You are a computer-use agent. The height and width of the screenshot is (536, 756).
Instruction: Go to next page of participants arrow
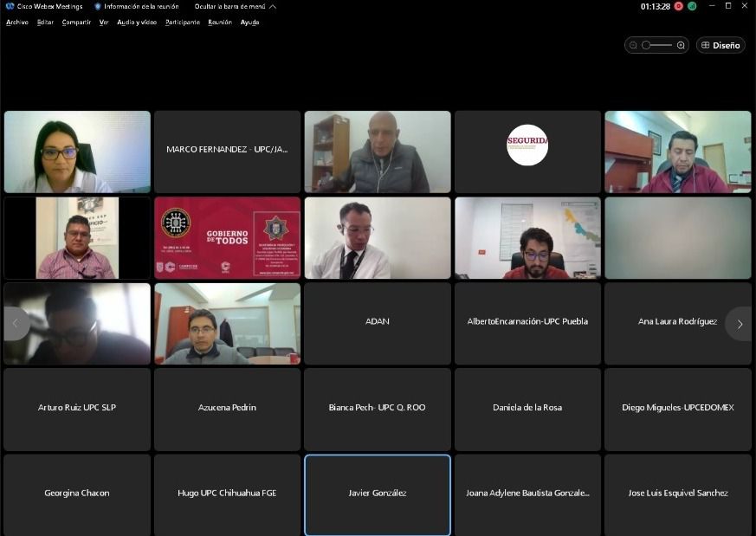739,324
